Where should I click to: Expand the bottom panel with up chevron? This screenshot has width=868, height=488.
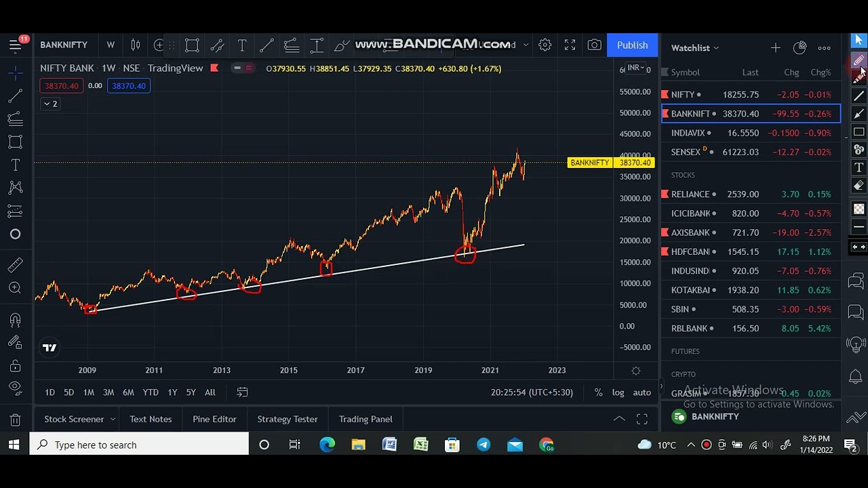619,420
